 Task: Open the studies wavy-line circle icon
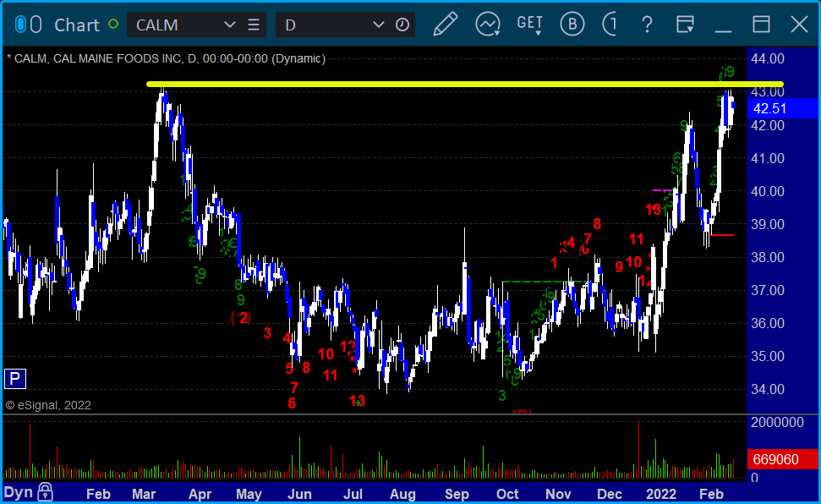488,25
